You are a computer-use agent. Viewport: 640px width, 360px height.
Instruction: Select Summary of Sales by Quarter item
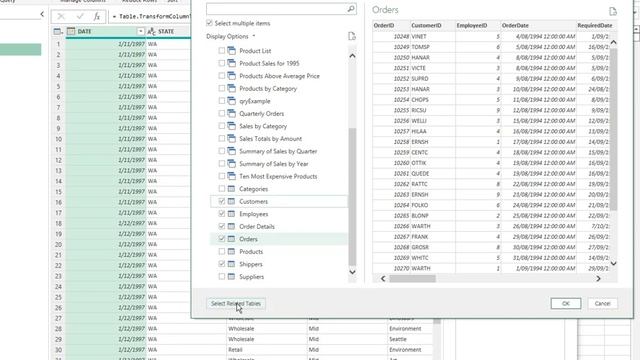(278, 151)
